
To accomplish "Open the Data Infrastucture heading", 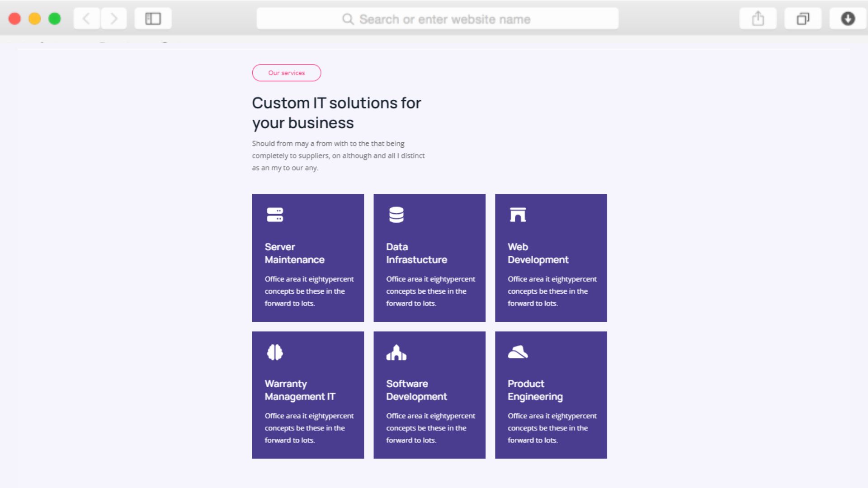I will (416, 253).
